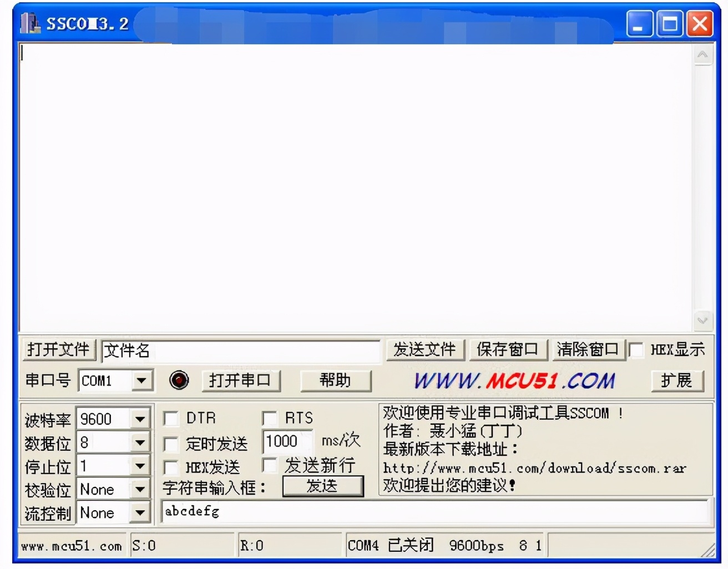Image resolution: width=728 pixels, height=569 pixels.
Task: Click the SSCOM app icon in title bar
Action: point(30,23)
